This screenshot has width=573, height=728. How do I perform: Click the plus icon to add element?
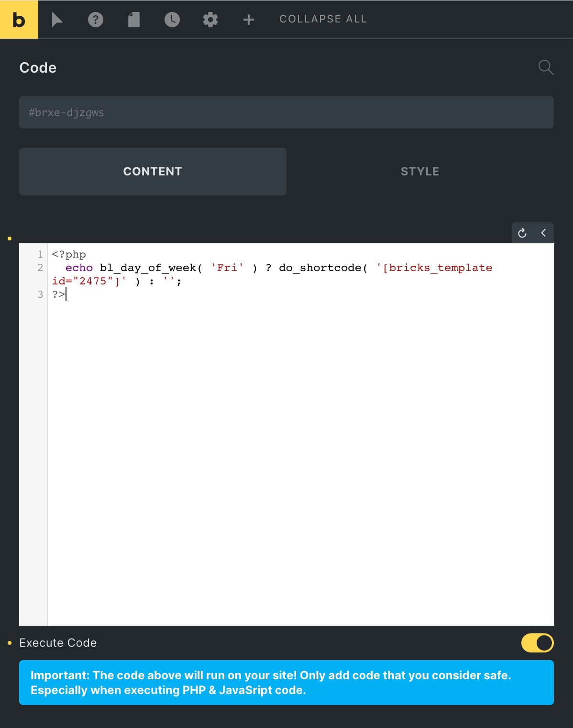pyautogui.click(x=249, y=20)
